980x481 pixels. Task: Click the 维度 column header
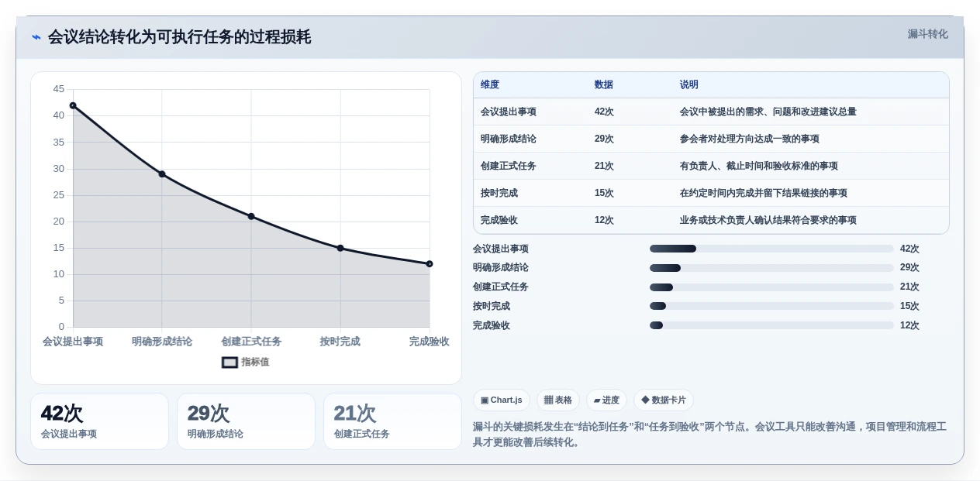[490, 84]
